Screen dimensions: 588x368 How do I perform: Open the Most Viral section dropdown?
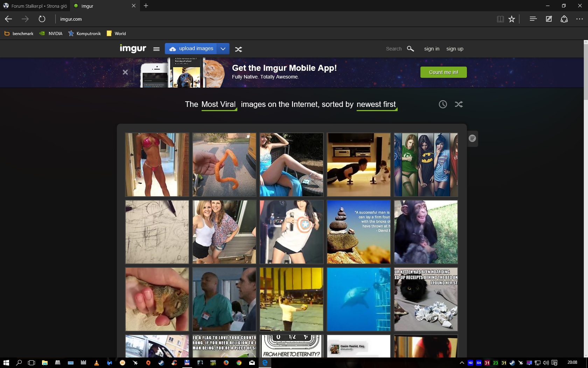(219, 104)
